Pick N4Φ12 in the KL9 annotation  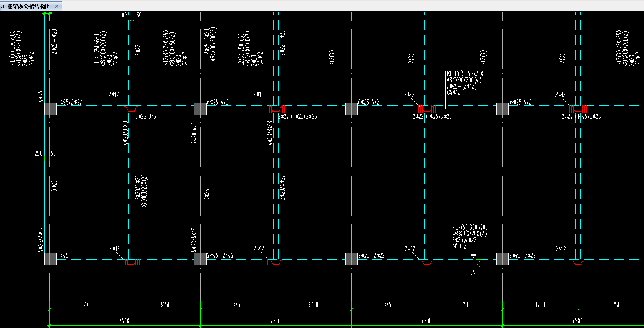pyautogui.click(x=459, y=246)
